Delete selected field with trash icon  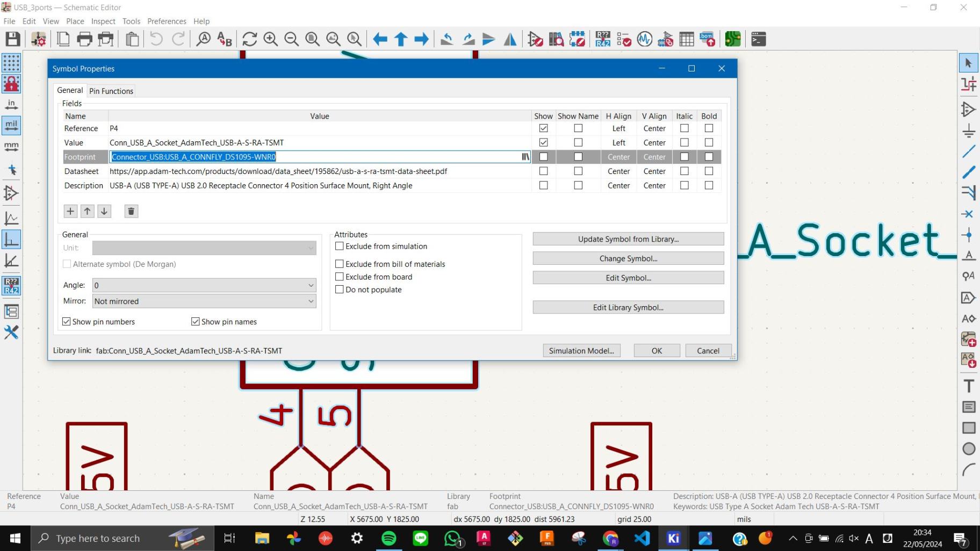point(131,211)
